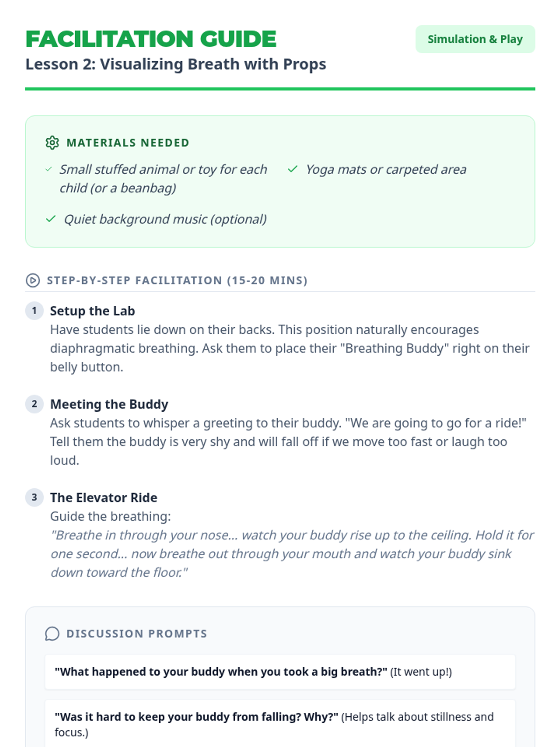This screenshot has width=560, height=747.
Task: Click the italic breathing script quote
Action: point(292,554)
